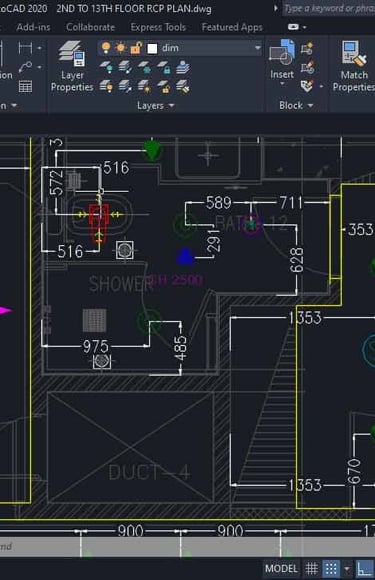Image resolution: width=375 pixels, height=580 pixels.
Task: Click the arrow beside the search box
Action: (x=276, y=8)
